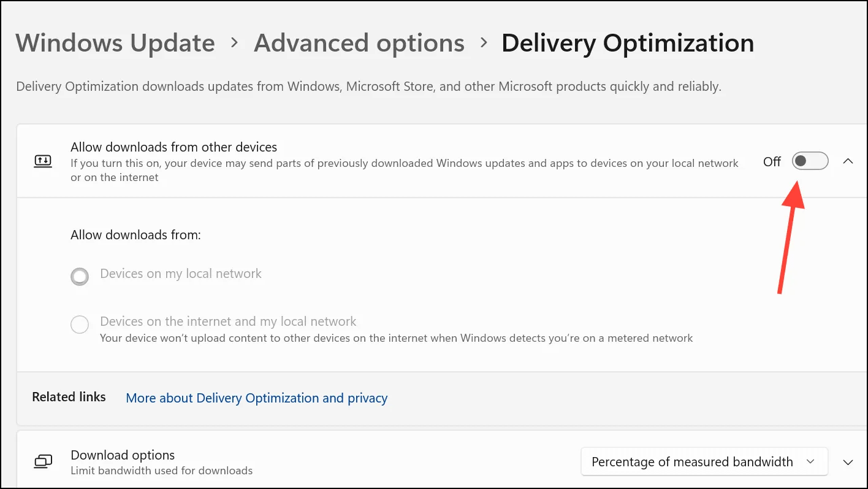Click the Off label beside the toggle
This screenshot has width=868, height=489.
point(772,162)
